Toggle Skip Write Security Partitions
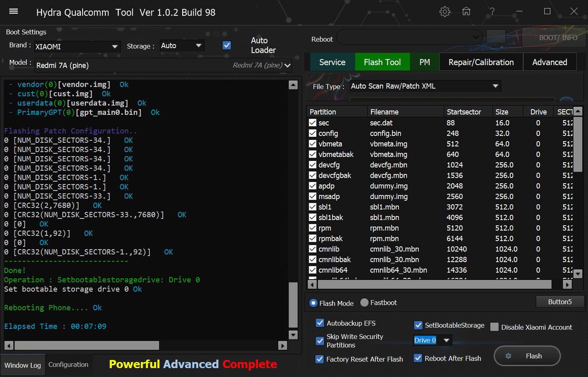This screenshot has width=588, height=377. [x=320, y=341]
